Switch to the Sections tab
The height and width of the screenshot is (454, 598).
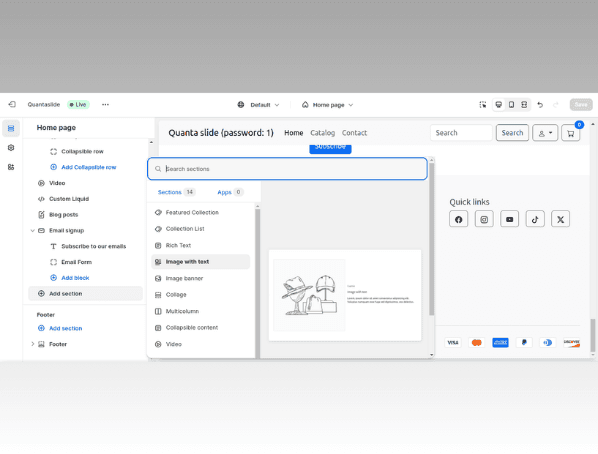tap(177, 192)
